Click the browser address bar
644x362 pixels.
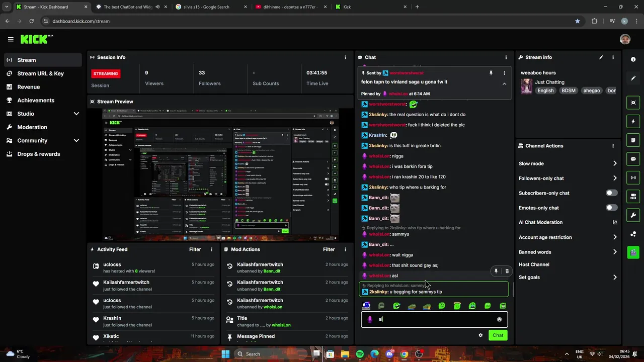(307, 21)
